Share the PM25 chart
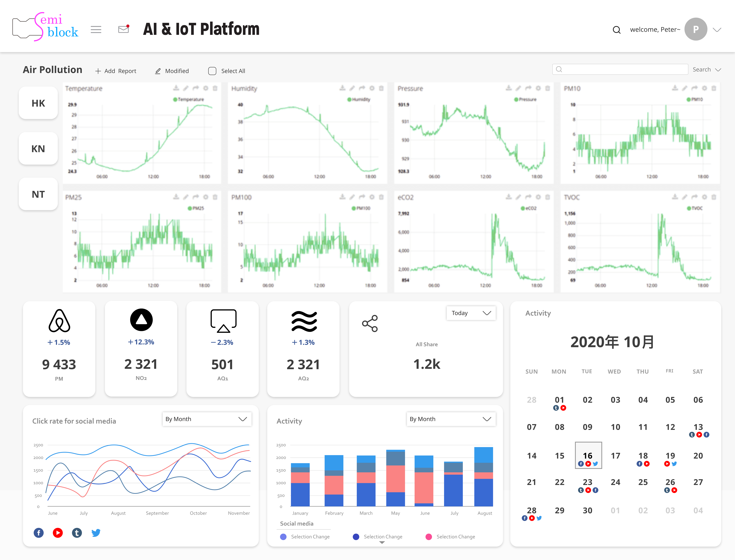This screenshot has height=560, width=735. pyautogui.click(x=196, y=197)
